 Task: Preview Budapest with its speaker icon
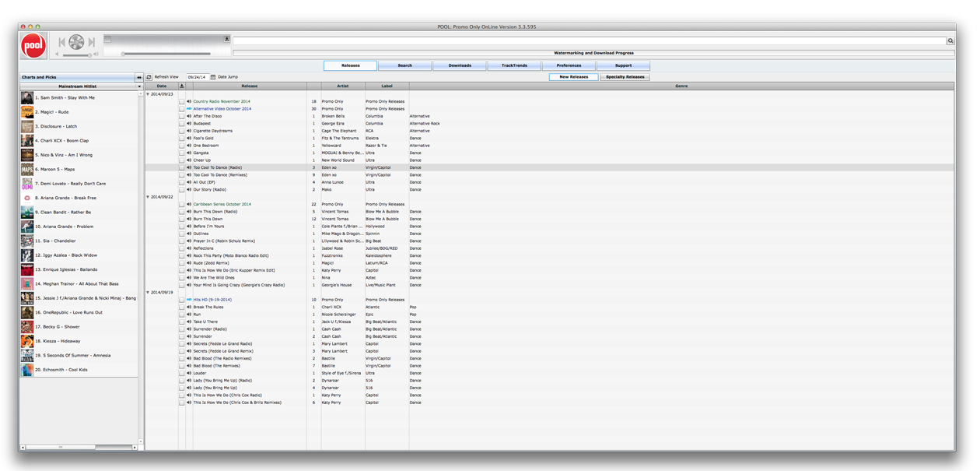(x=189, y=124)
